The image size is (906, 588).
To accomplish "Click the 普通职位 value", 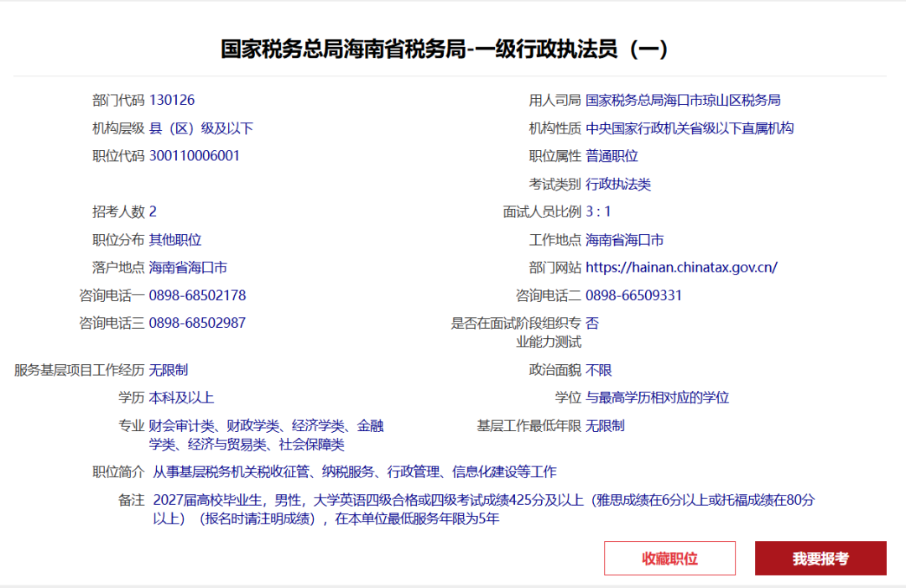I will click(x=612, y=156).
